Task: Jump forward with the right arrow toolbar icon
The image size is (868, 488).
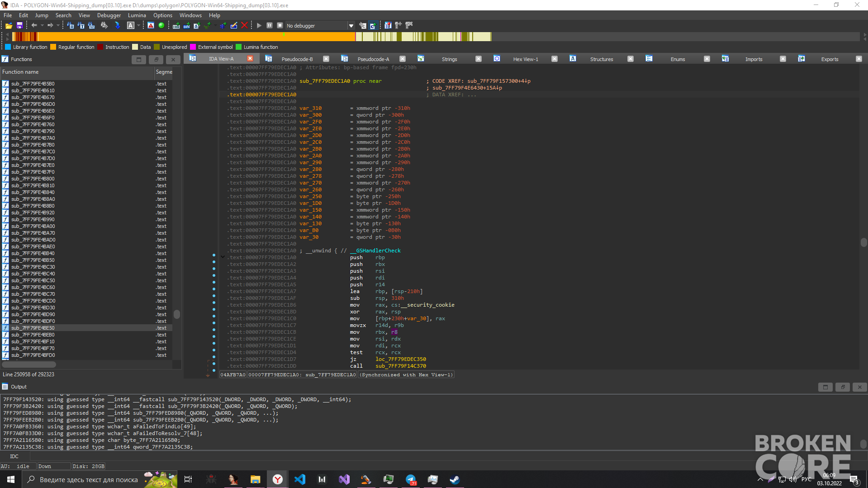Action: tap(50, 26)
